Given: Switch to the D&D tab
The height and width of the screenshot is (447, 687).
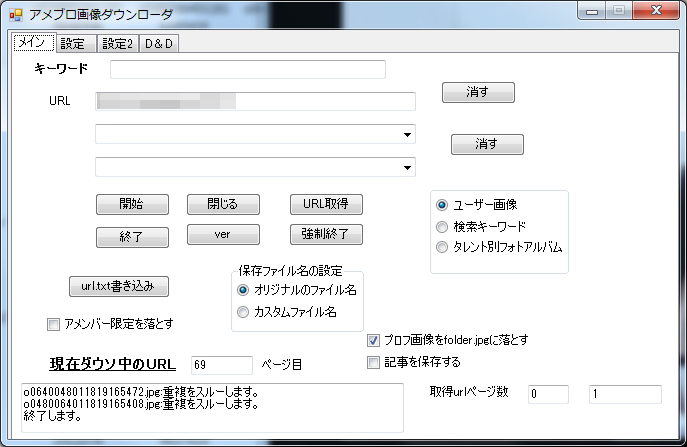Looking at the screenshot, I should [159, 43].
